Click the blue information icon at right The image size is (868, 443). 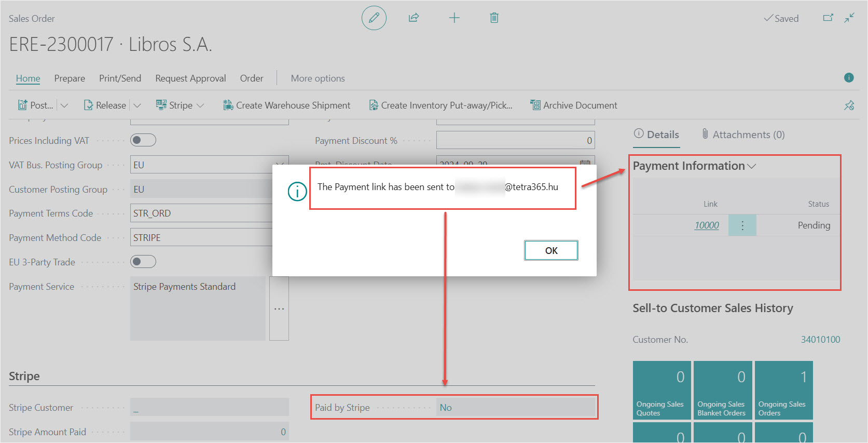point(849,78)
